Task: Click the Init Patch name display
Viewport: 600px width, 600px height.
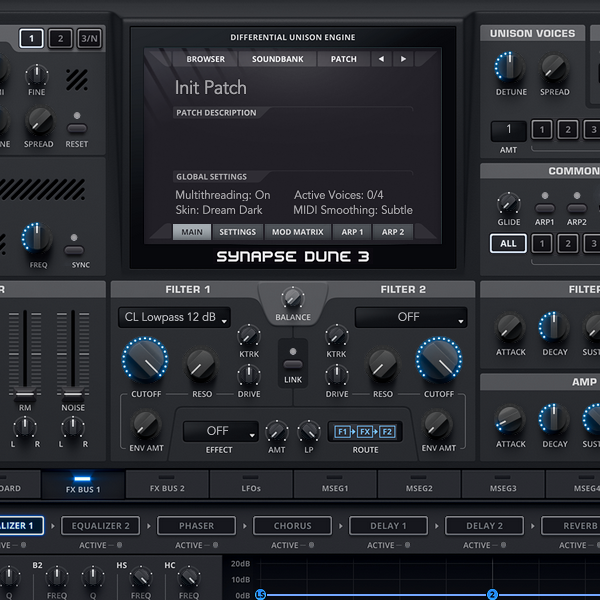Action: 211,88
